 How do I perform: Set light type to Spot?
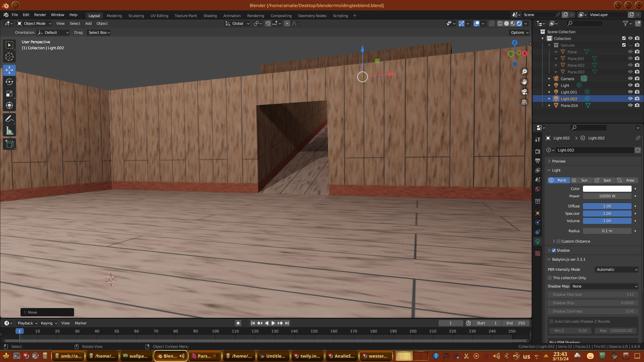point(604,180)
